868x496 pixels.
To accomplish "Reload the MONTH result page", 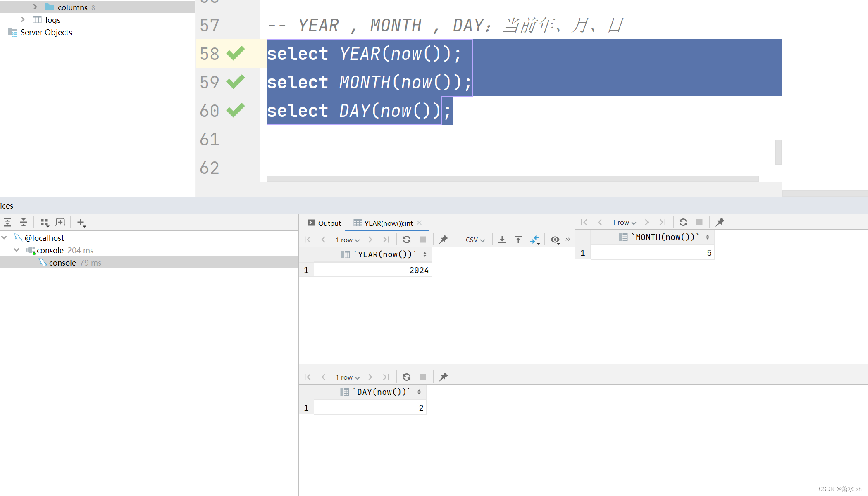I will click(x=683, y=222).
